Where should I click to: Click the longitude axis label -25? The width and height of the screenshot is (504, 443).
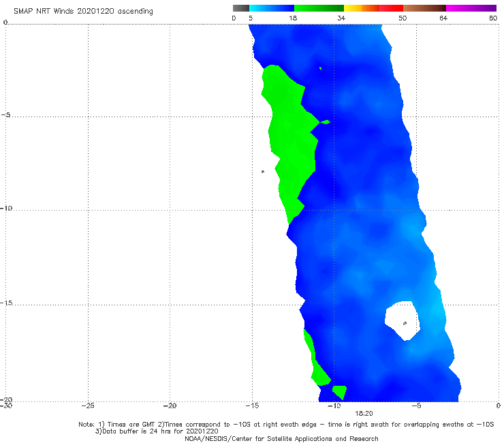[x=88, y=406]
